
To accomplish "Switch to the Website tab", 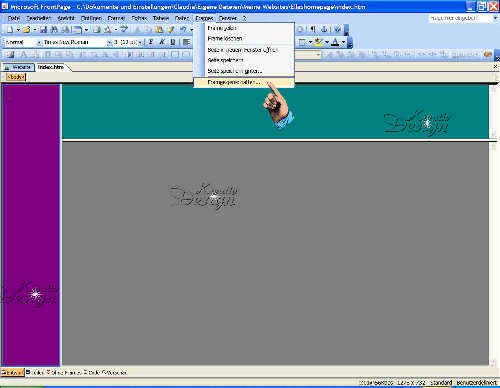I will [18, 67].
